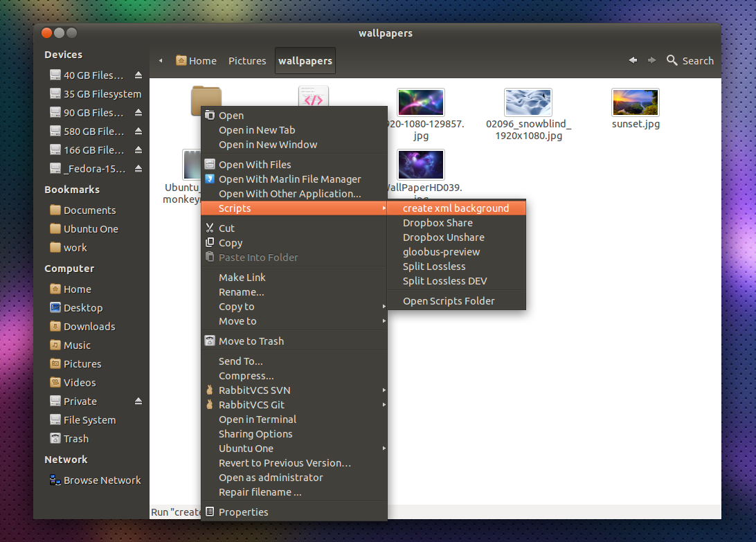Select the sunset.jpg thumbnail
This screenshot has height=542, width=756.
tap(635, 100)
